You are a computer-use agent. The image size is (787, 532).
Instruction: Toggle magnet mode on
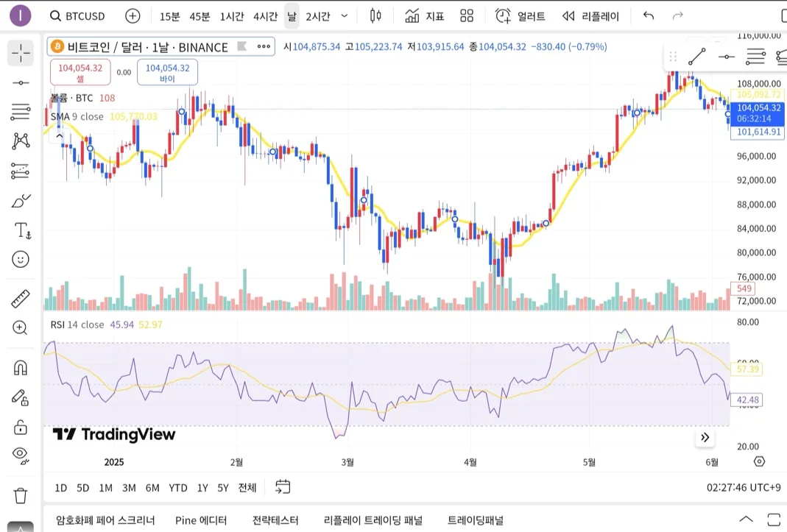[21, 367]
